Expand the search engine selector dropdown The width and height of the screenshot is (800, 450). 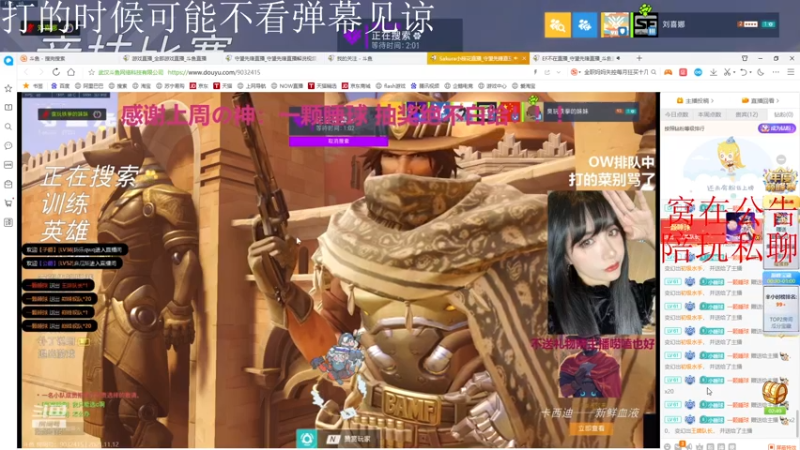pos(580,72)
